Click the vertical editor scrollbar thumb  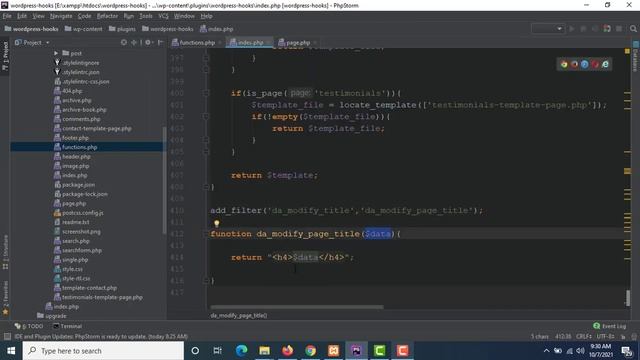(x=628, y=298)
